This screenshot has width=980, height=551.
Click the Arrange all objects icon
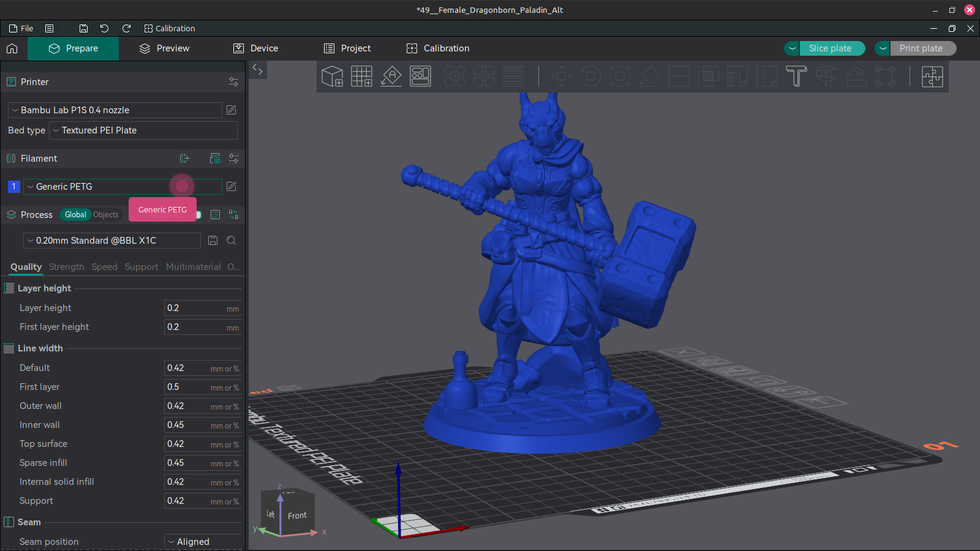[x=421, y=77]
